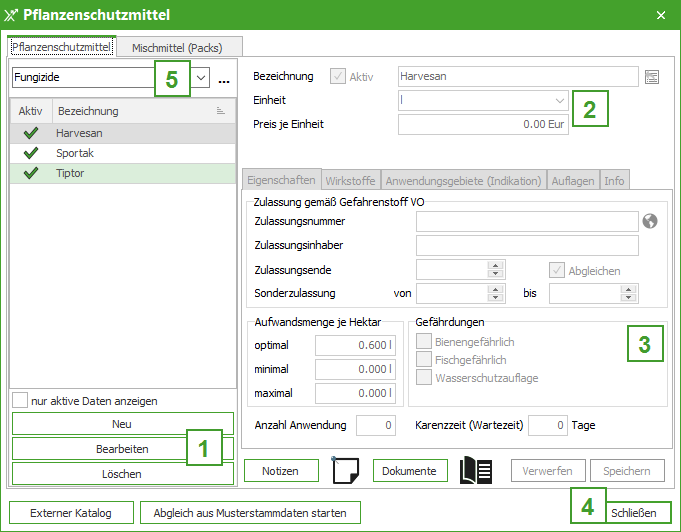Click the three-dots button beside Fungizide dropdown
Viewport: 681px width, 532px height.
tap(224, 78)
